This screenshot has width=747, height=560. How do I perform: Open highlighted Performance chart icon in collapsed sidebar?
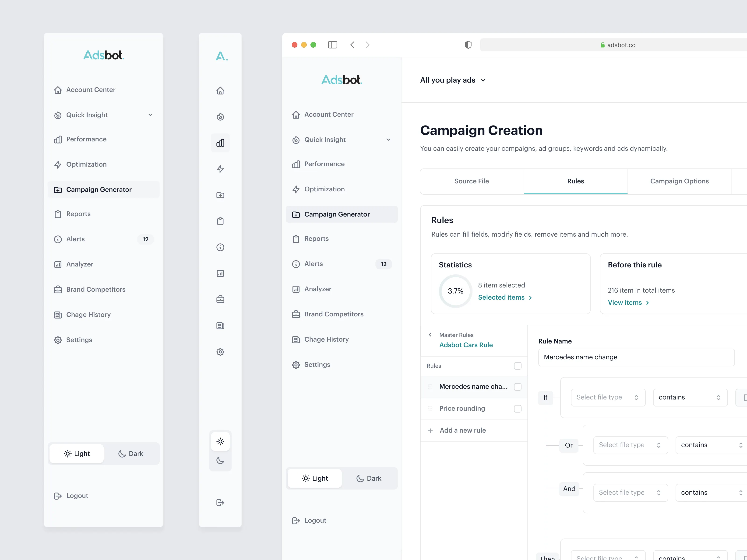(x=220, y=143)
